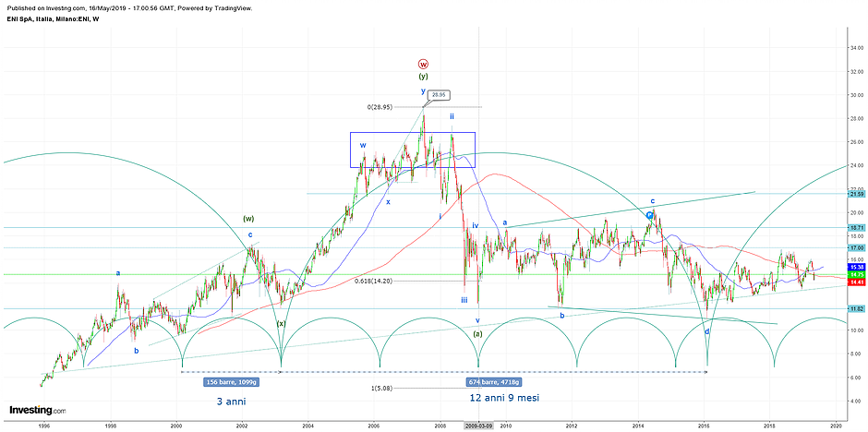Click the blue 15.38 price tag
868x432 pixels.
tap(856, 267)
